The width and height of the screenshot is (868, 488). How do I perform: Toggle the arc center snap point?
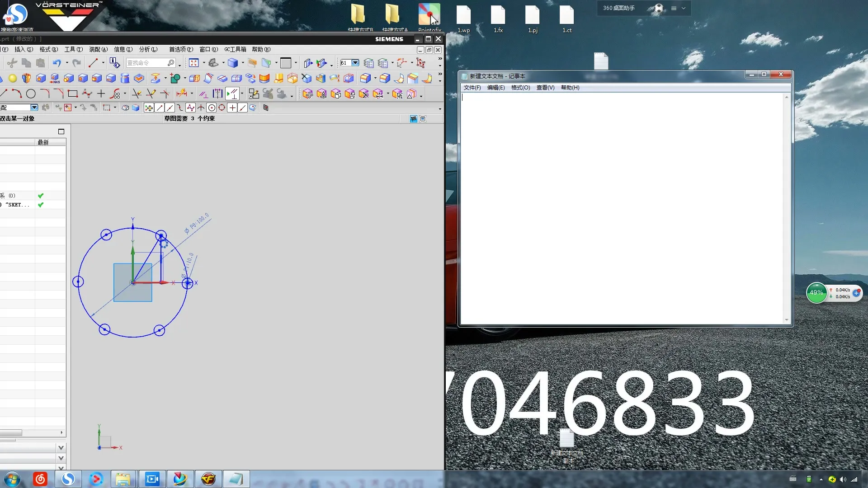[x=212, y=108]
